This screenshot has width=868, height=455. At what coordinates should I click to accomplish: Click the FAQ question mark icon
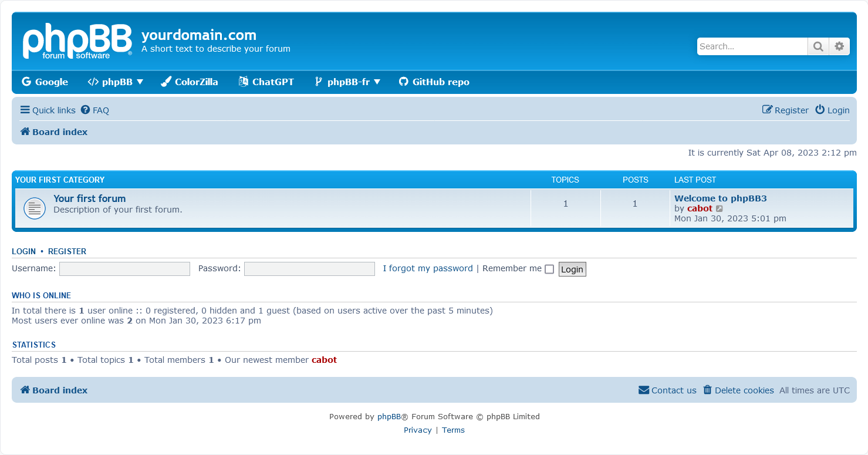click(85, 110)
